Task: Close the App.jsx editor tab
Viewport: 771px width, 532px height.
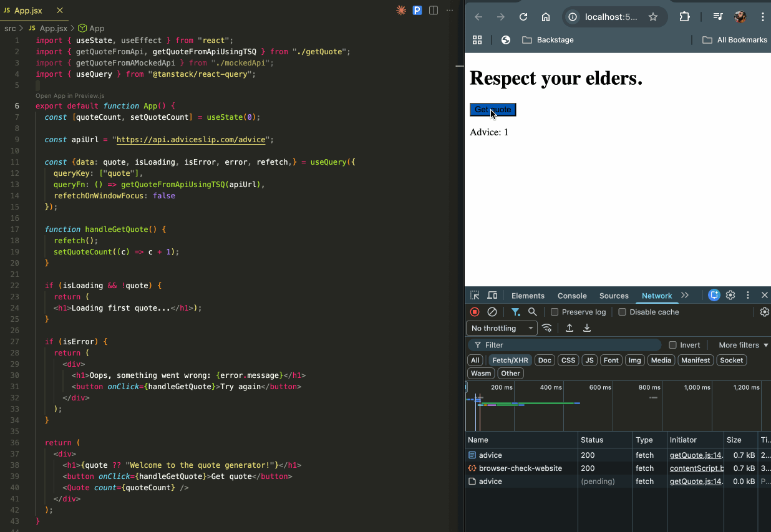Action: tap(60, 11)
